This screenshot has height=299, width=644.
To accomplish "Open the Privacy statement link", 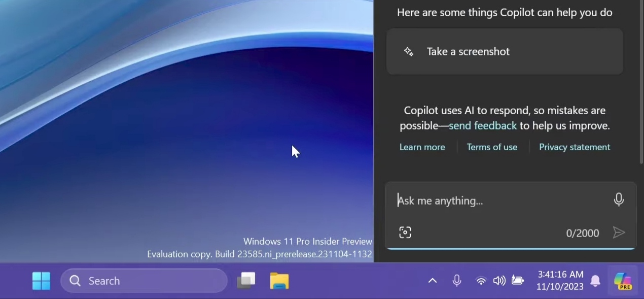I will click(575, 147).
